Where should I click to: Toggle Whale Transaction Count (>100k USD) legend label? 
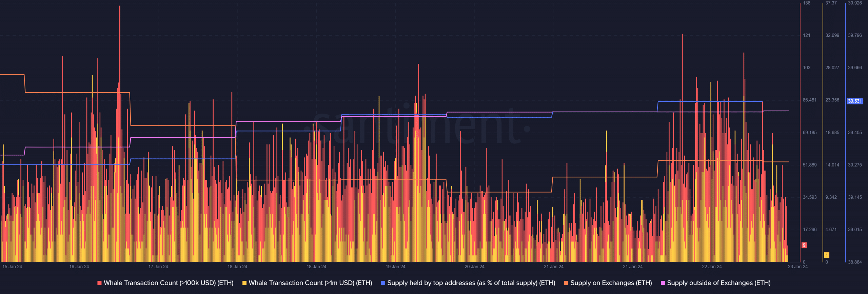point(169,283)
